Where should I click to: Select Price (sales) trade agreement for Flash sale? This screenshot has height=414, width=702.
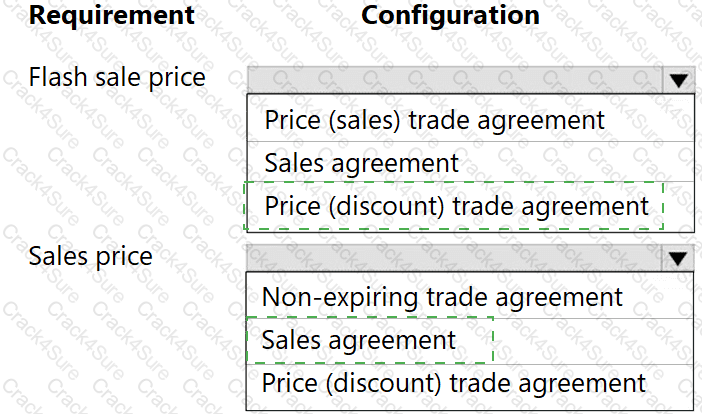tap(435, 120)
